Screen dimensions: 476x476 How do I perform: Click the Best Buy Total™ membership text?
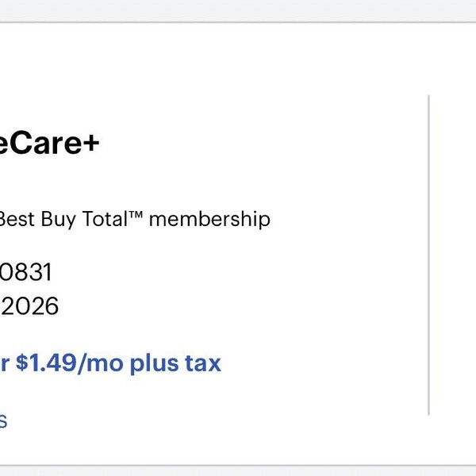coord(135,219)
